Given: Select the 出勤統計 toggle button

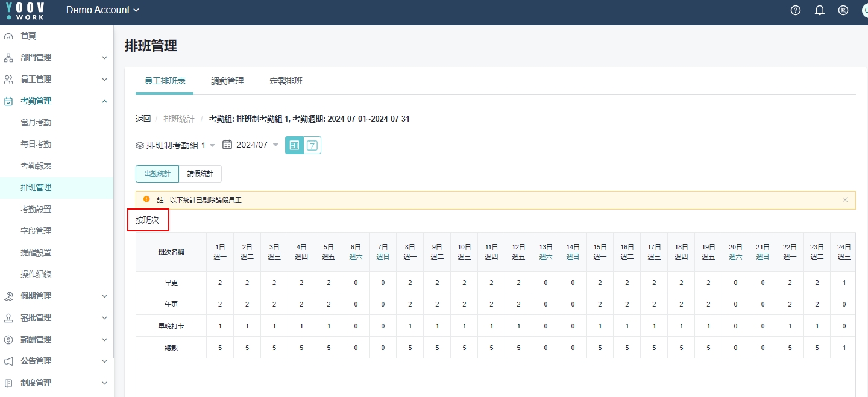Looking at the screenshot, I should (x=157, y=173).
